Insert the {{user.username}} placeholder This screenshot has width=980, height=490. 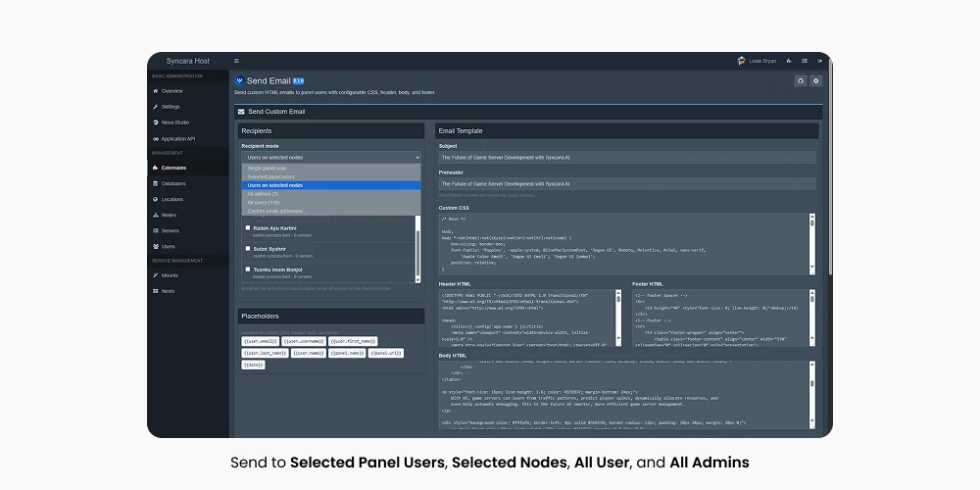[304, 341]
